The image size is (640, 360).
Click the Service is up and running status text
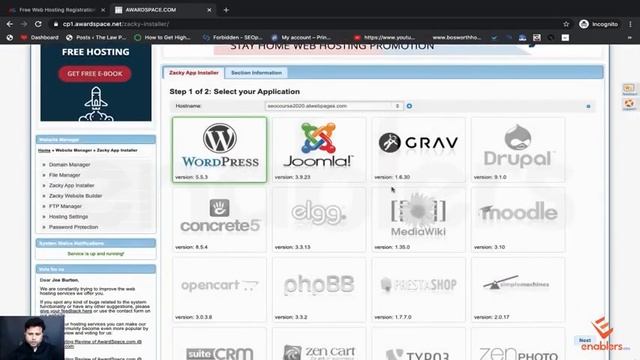96,254
